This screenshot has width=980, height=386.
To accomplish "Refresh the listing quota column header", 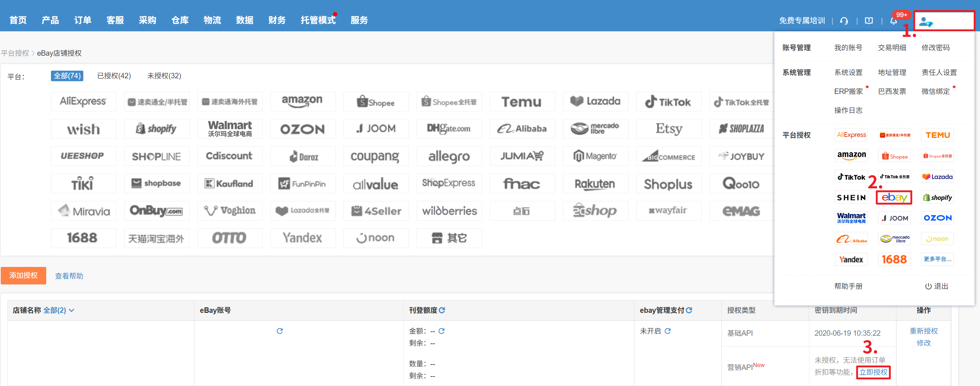I will (442, 310).
